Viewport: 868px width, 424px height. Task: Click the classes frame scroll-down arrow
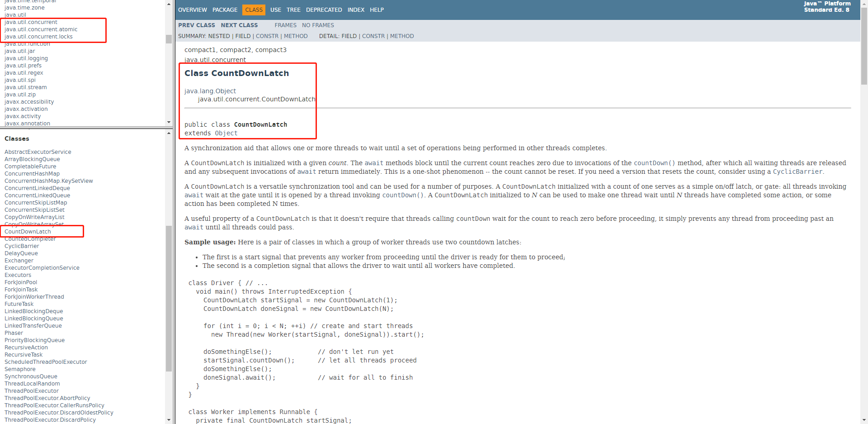pos(169,420)
